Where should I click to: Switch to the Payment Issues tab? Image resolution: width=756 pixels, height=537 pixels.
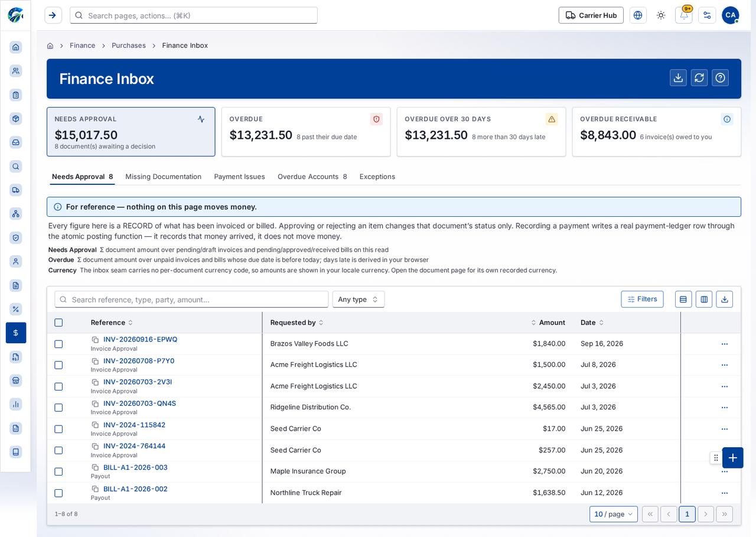pos(239,177)
